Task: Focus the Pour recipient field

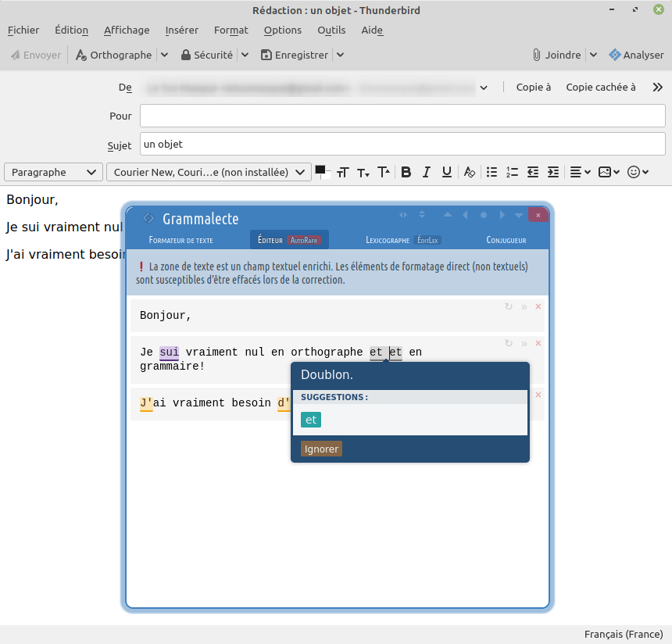Action: [x=402, y=116]
